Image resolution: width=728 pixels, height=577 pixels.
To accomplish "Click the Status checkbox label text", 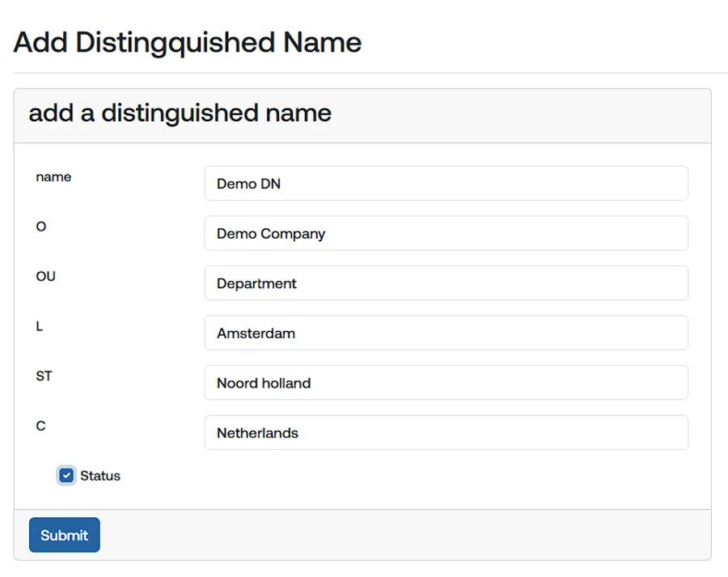I will click(x=100, y=476).
